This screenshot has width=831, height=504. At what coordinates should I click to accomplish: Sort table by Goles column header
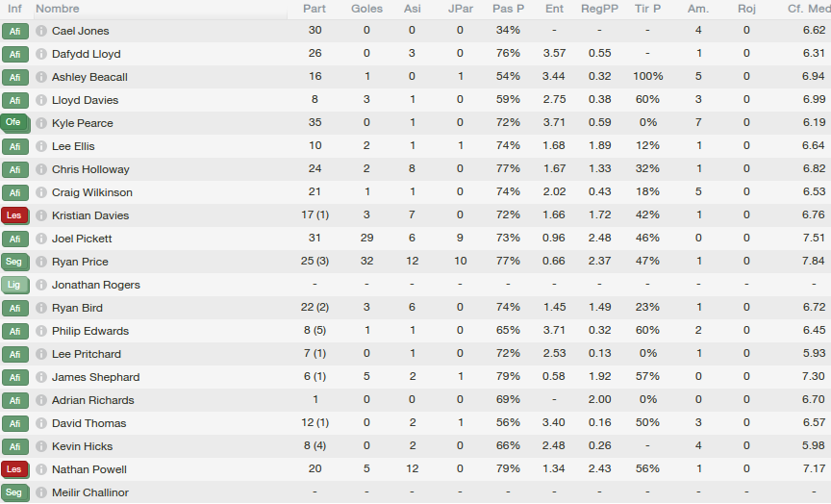tap(366, 9)
